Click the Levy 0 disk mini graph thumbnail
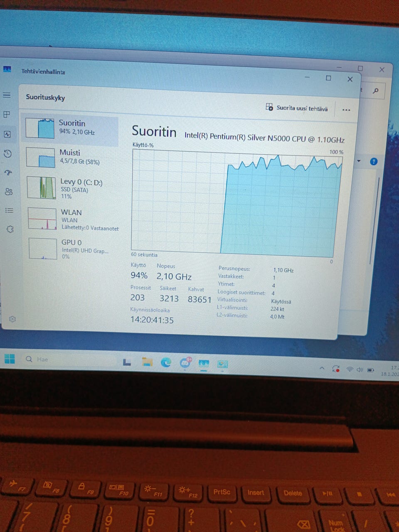The width and height of the screenshot is (399, 532). click(42, 187)
